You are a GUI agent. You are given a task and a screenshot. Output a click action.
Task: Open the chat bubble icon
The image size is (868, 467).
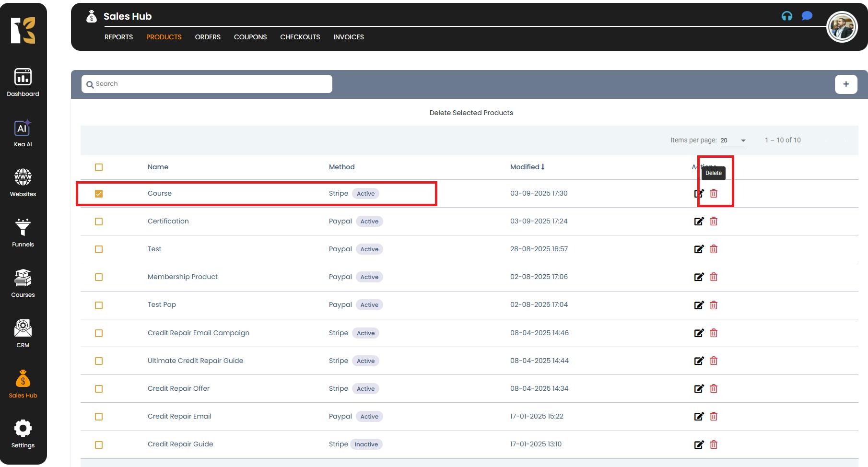[x=807, y=16]
